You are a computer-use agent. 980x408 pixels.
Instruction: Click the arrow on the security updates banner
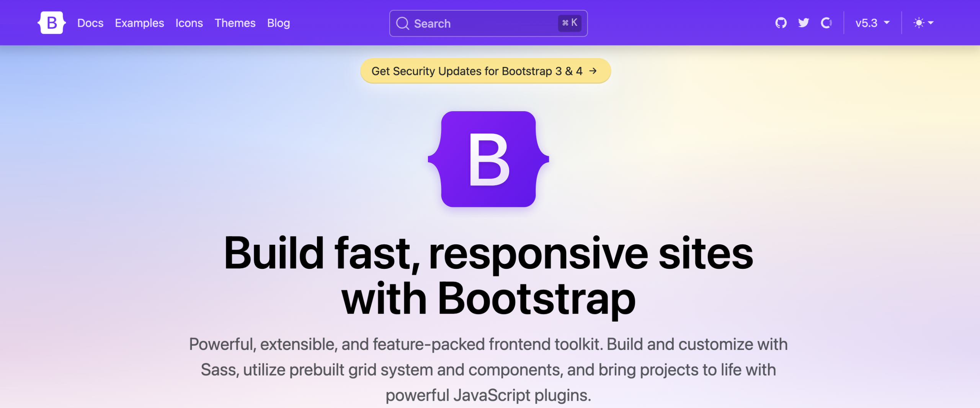pyautogui.click(x=593, y=71)
